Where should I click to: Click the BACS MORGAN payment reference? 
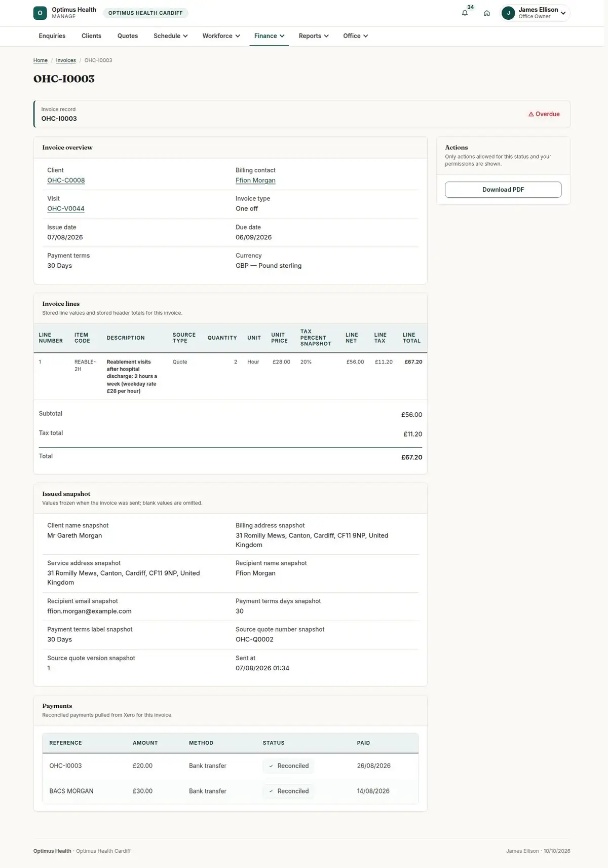(71, 791)
